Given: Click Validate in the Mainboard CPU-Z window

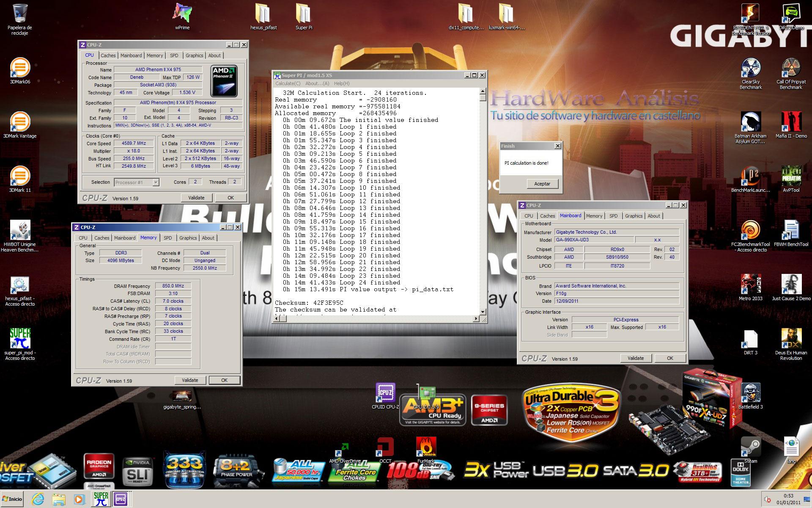Looking at the screenshot, I should (x=636, y=358).
